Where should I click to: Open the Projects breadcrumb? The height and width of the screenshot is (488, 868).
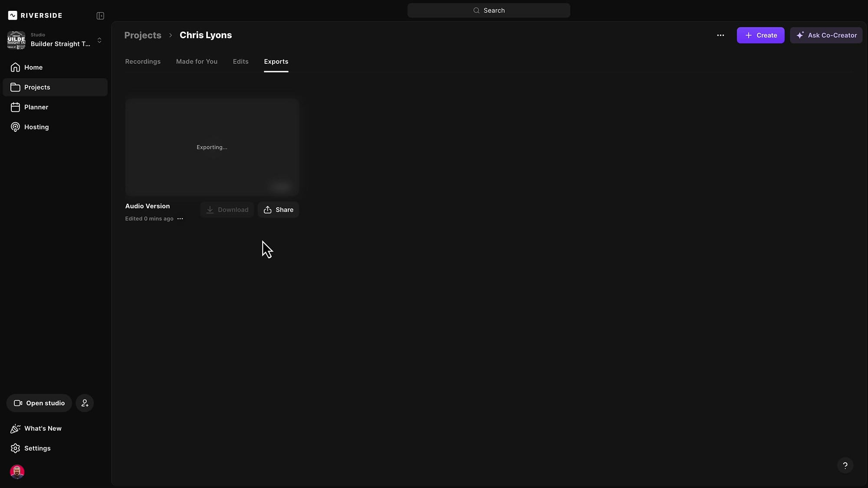pyautogui.click(x=143, y=35)
